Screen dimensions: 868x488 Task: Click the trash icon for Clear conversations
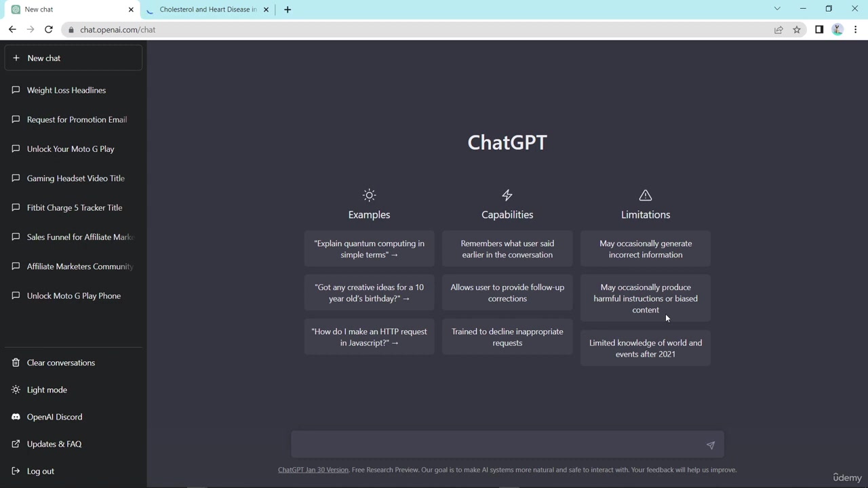click(x=16, y=363)
